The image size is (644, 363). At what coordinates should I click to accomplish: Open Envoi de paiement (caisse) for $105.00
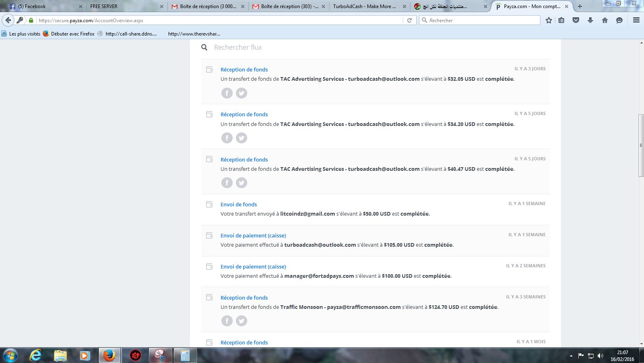click(253, 235)
